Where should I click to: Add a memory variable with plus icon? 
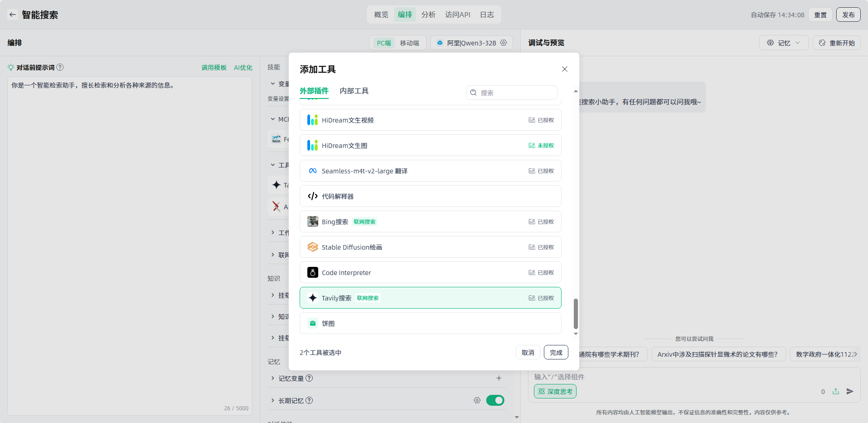tap(498, 378)
